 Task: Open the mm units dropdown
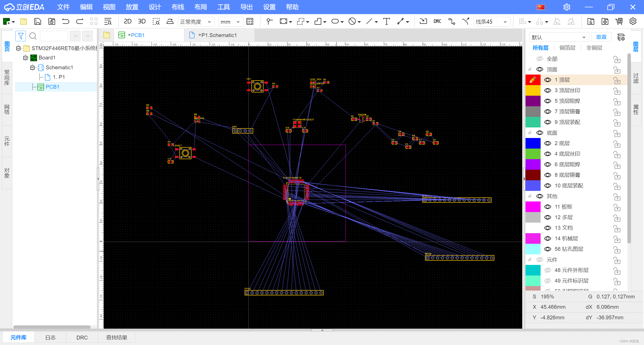click(230, 22)
